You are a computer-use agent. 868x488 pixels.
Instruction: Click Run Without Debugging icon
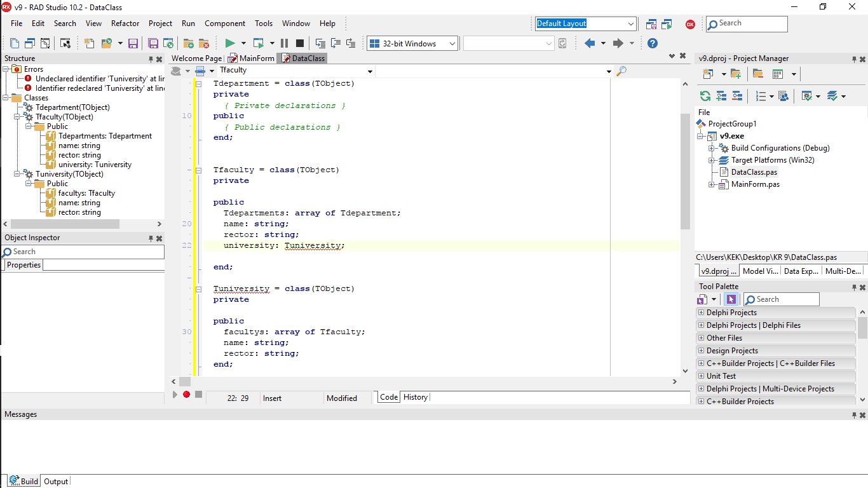coord(259,43)
